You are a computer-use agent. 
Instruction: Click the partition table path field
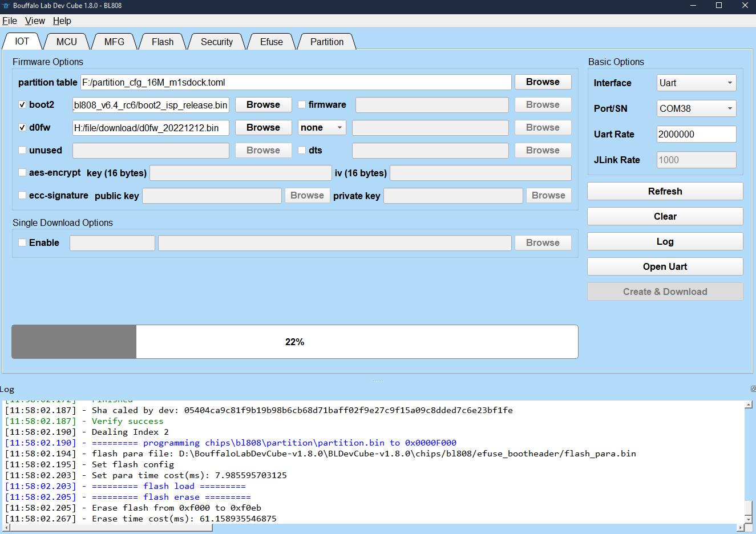tap(296, 82)
